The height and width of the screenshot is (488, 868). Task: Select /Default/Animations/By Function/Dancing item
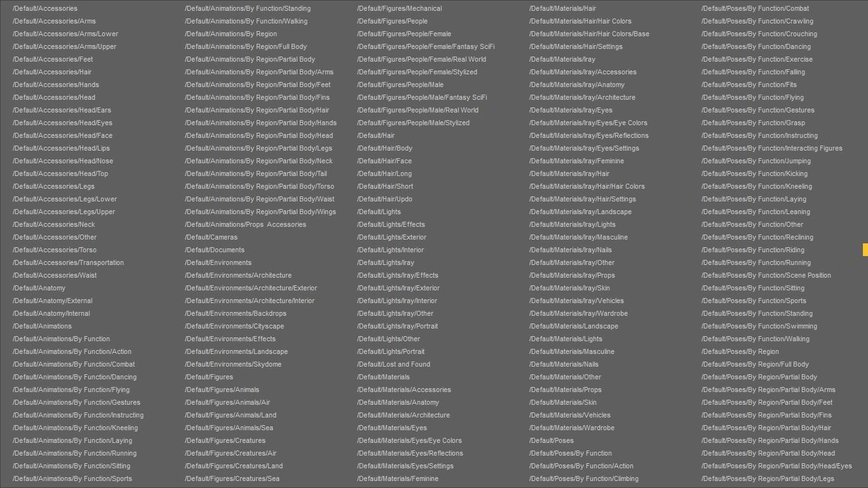(x=74, y=377)
